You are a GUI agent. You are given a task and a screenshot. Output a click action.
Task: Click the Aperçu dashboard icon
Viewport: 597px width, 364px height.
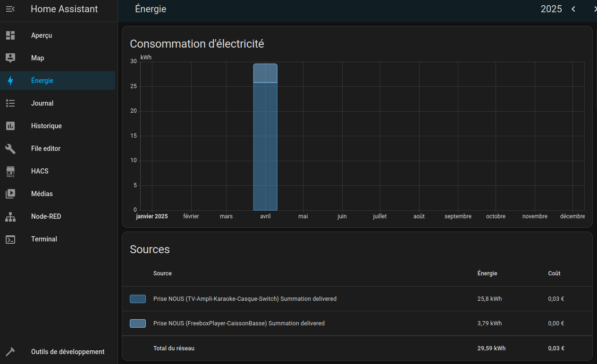pos(10,35)
